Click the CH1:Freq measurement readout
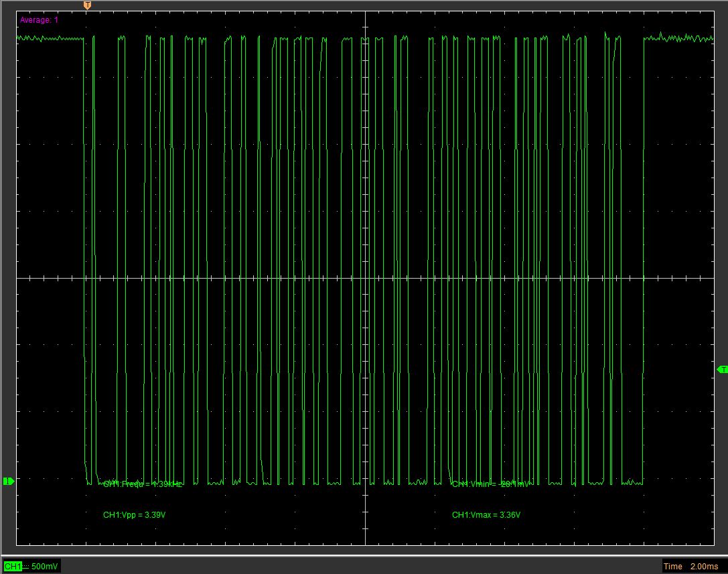 (x=143, y=484)
